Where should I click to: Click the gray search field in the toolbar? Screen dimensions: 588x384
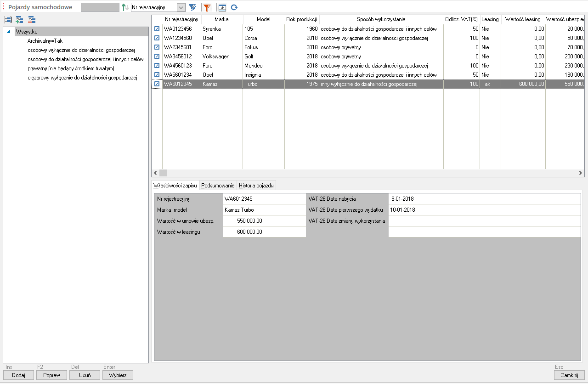100,7
